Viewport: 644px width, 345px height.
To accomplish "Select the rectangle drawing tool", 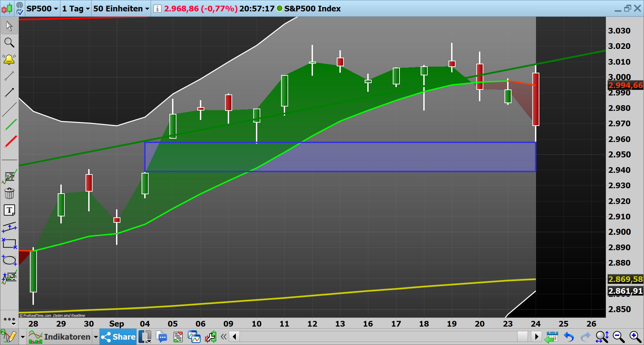I will pyautogui.click(x=9, y=244).
